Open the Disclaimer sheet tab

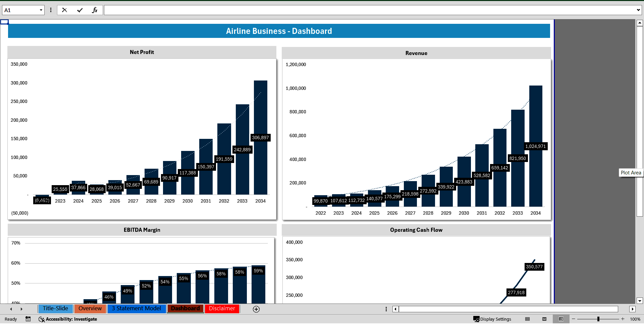coord(222,309)
